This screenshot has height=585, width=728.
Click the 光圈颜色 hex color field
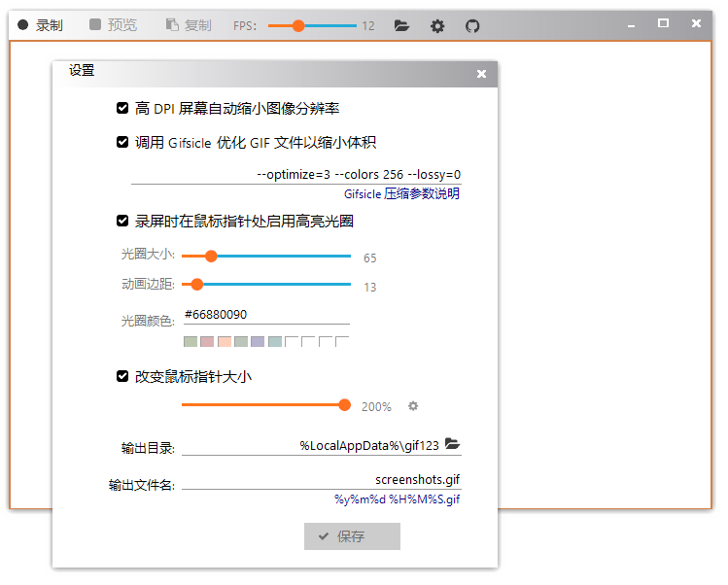(266, 315)
